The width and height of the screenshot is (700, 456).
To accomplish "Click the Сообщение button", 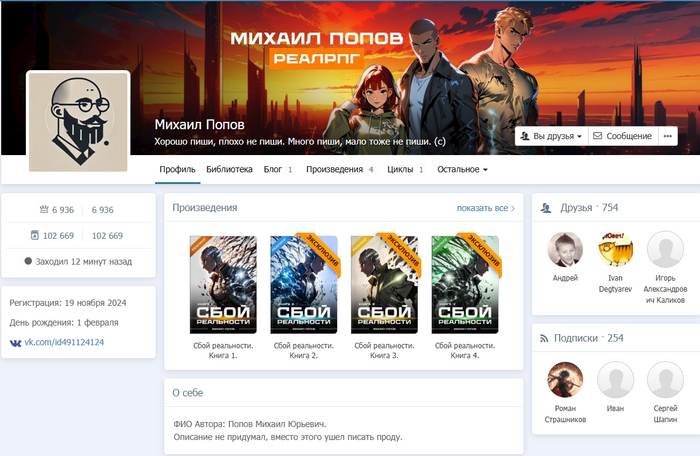I will [x=622, y=136].
